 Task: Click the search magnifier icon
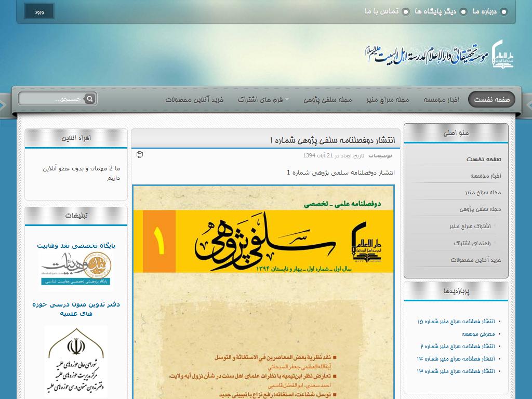click(x=89, y=99)
